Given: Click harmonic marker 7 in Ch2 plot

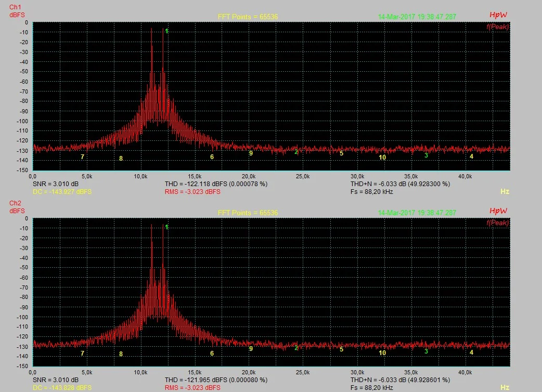Looking at the screenshot, I should 82,354.
